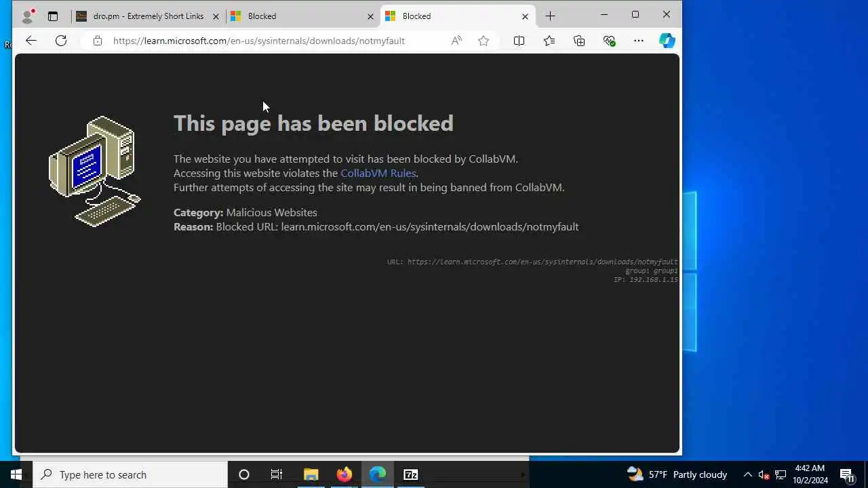The width and height of the screenshot is (868, 488).
Task: Minimize the Edge window
Action: click(x=604, y=15)
